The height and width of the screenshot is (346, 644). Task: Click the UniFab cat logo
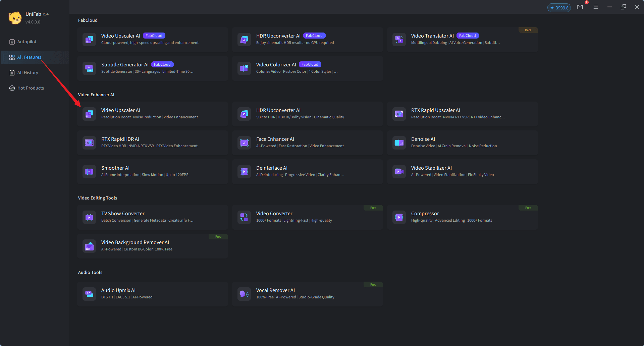(15, 18)
